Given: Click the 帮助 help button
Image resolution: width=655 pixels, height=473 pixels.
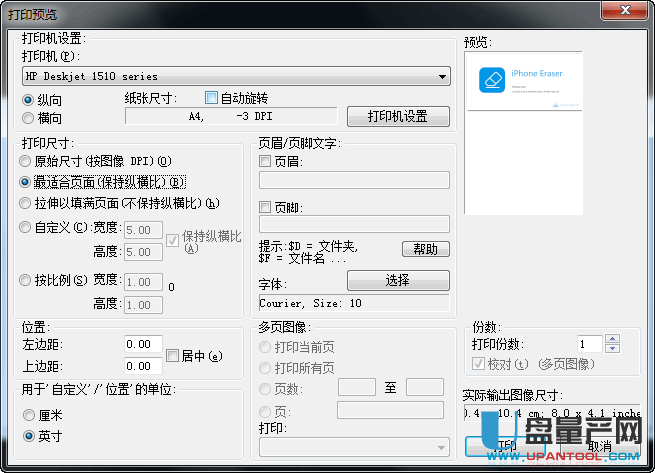Looking at the screenshot, I should [425, 249].
